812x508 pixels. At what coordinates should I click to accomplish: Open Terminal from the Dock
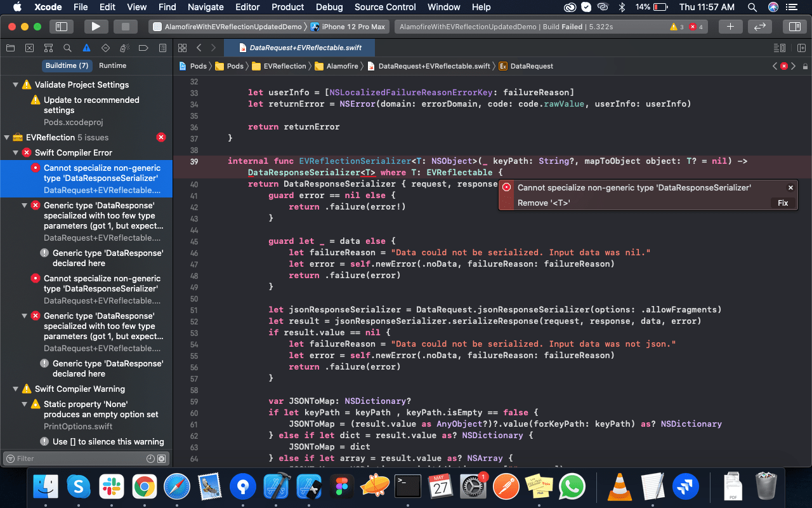click(x=407, y=486)
